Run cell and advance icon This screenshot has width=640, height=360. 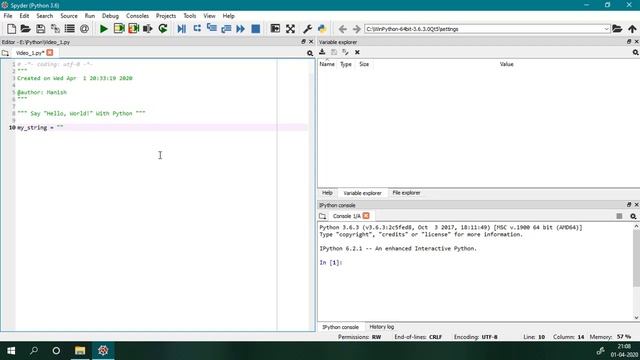pyautogui.click(x=133, y=29)
